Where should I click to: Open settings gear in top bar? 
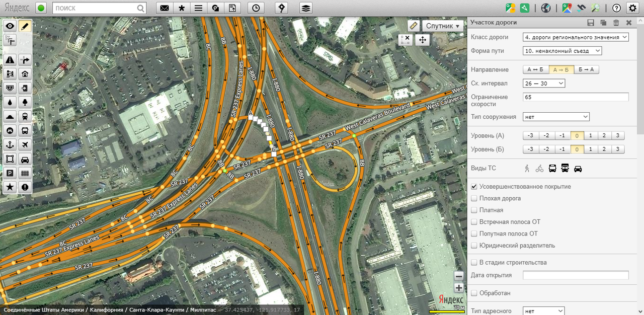click(633, 8)
